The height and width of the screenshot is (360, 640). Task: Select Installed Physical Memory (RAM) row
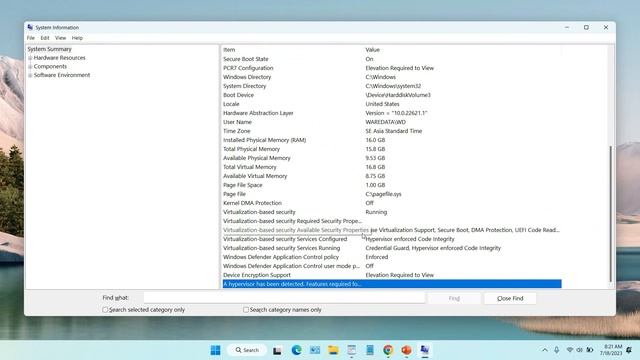[x=392, y=140]
